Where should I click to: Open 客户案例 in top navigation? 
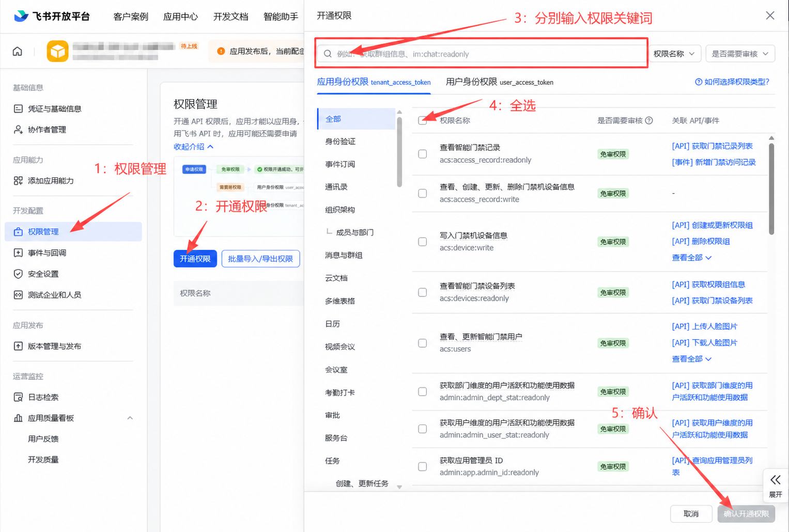[x=131, y=17]
